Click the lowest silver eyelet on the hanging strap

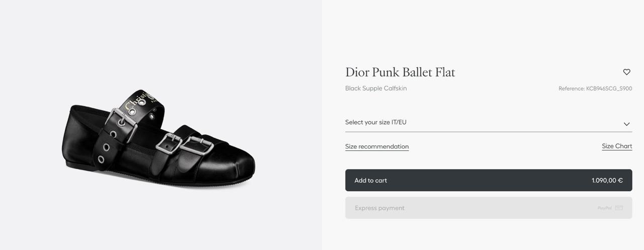pyautogui.click(x=101, y=159)
